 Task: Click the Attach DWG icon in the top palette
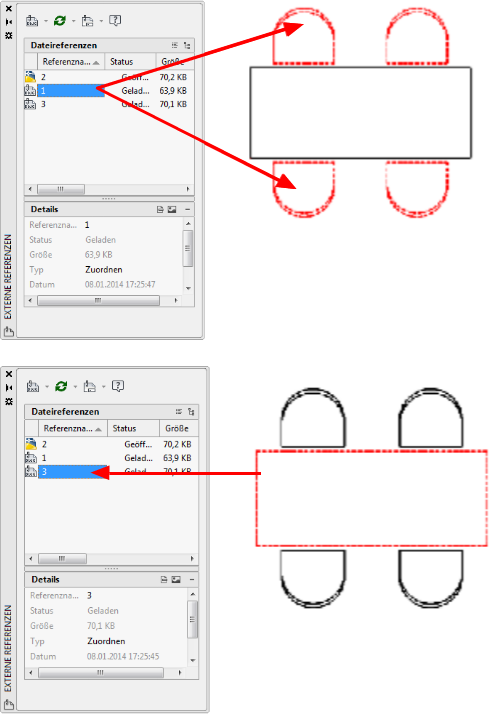(32, 21)
